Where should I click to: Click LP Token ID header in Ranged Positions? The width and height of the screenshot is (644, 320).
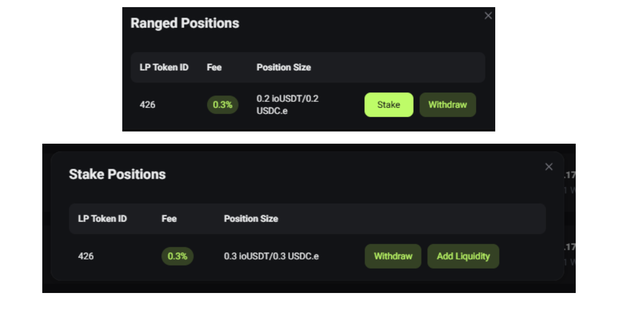[x=164, y=67]
